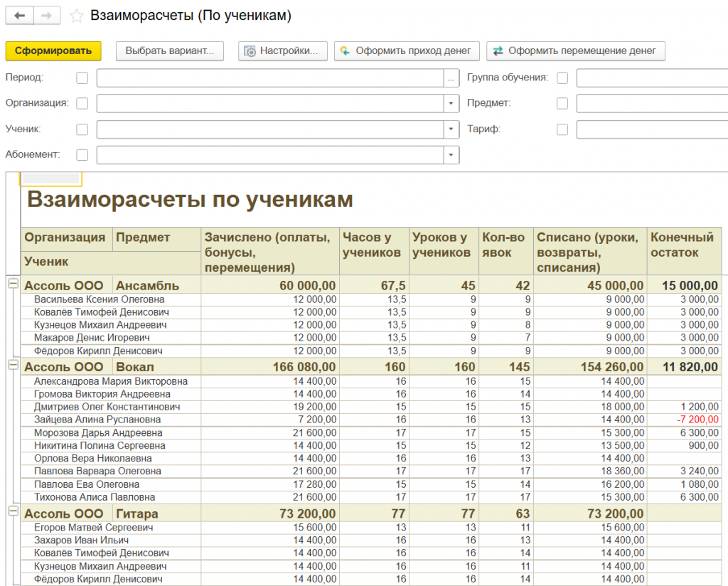Collapse the Ассоль ООО Ансамбль group
728x586 pixels.
point(14,283)
